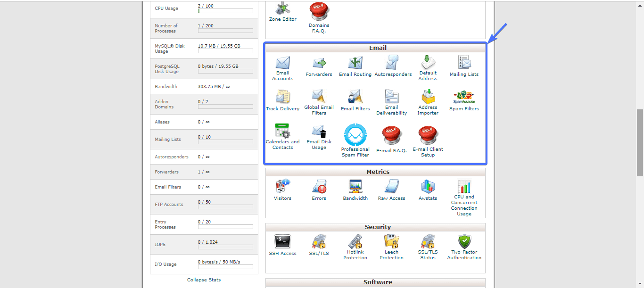Viewport: 644px width, 288px height.
Task: Open Raw Access logs
Action: [x=391, y=190]
